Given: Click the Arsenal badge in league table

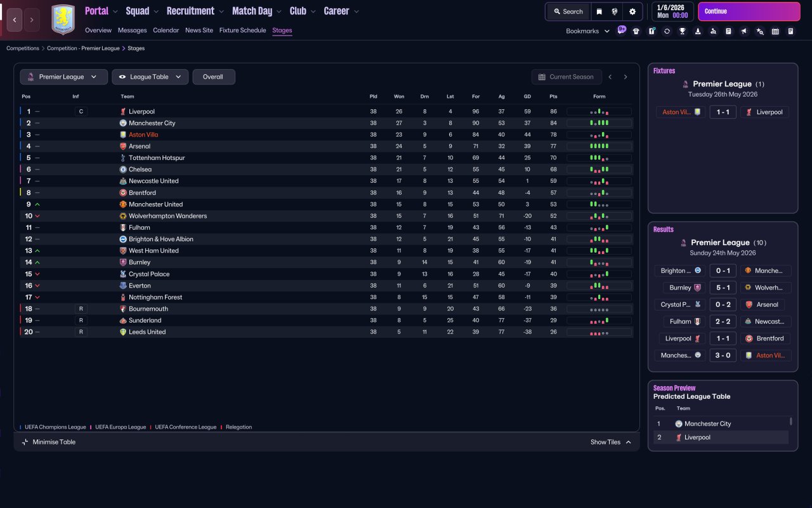Looking at the screenshot, I should point(123,147).
